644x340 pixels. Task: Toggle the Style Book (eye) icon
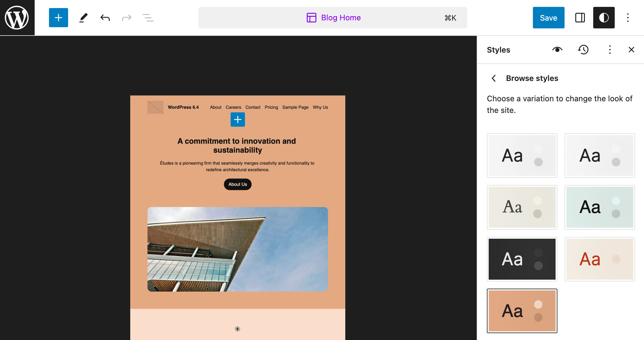558,50
